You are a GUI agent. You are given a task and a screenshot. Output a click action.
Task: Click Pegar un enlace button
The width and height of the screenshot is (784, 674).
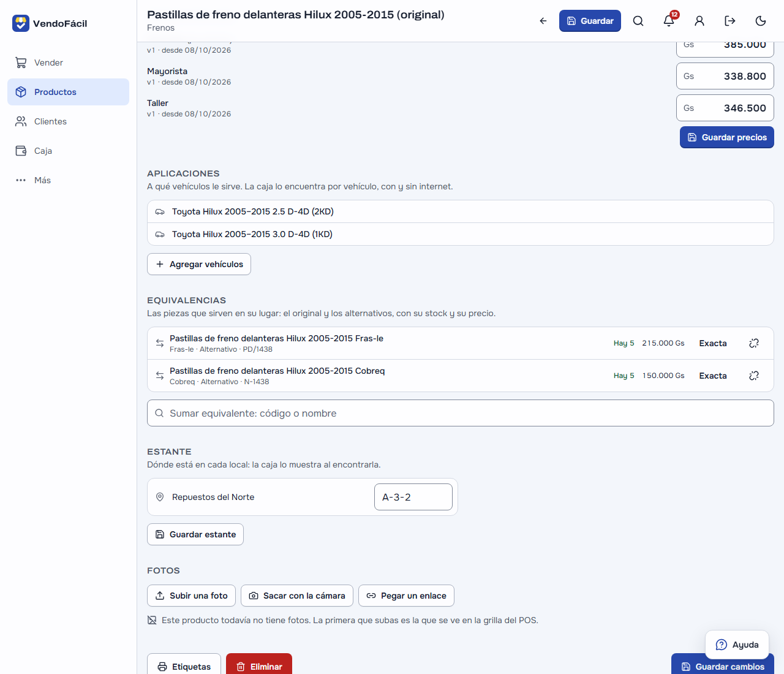coord(406,596)
